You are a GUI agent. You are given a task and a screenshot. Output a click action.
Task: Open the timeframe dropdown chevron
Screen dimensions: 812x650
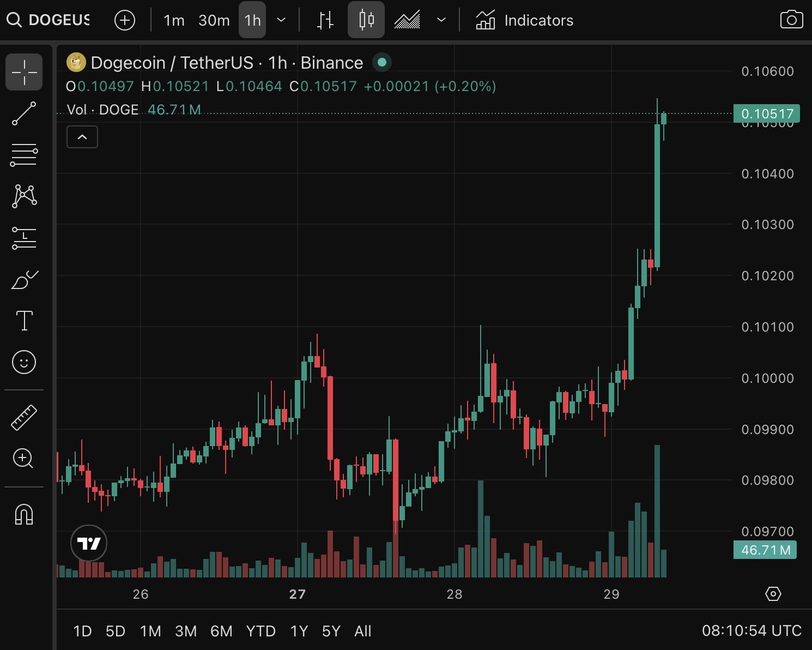tap(281, 20)
